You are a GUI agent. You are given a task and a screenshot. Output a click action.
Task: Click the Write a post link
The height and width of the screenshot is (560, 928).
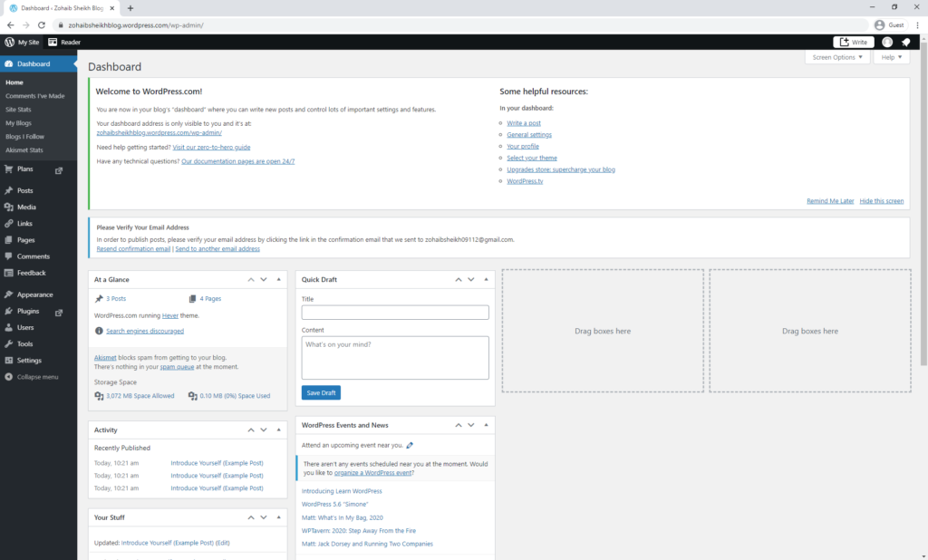524,123
